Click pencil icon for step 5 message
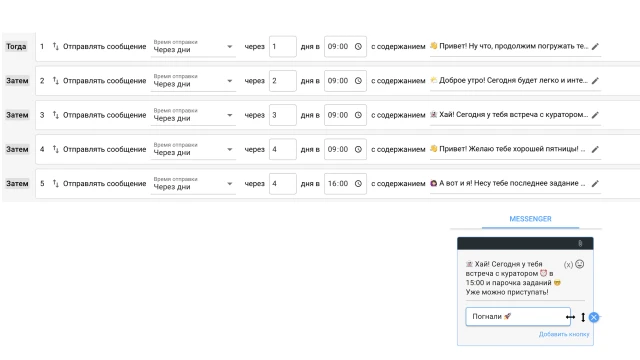Image resolution: width=640 pixels, height=360 pixels. click(596, 184)
